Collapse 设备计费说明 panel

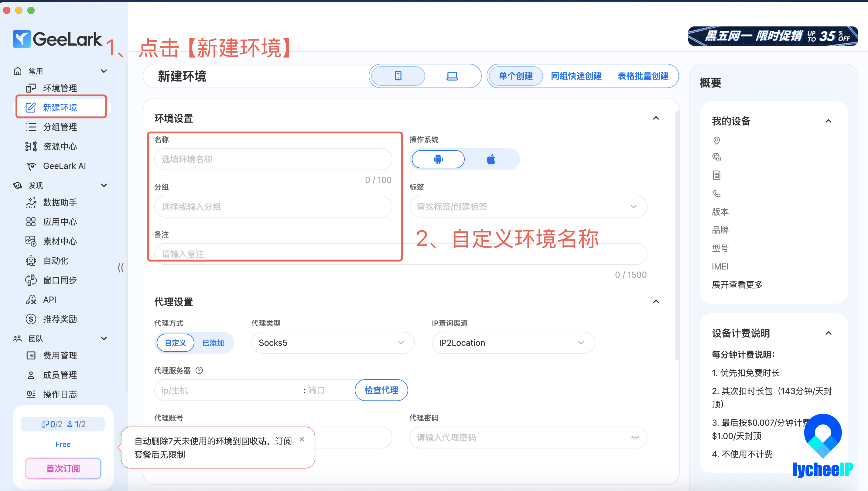point(829,333)
